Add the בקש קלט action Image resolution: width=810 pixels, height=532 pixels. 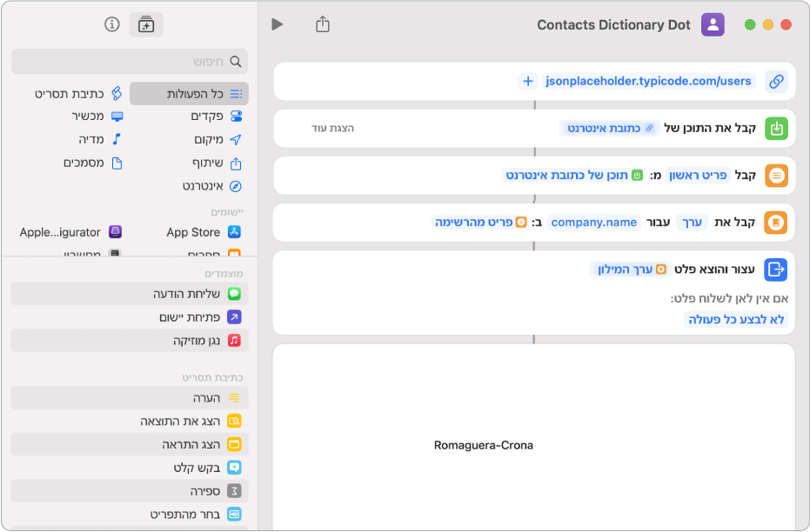click(130, 468)
